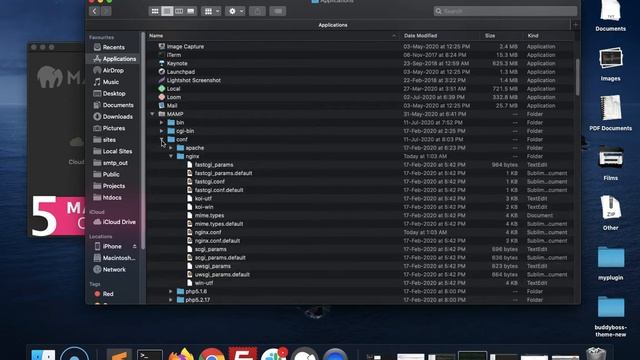
Task: Open Google Chrome from the Dock
Action: click(x=211, y=354)
